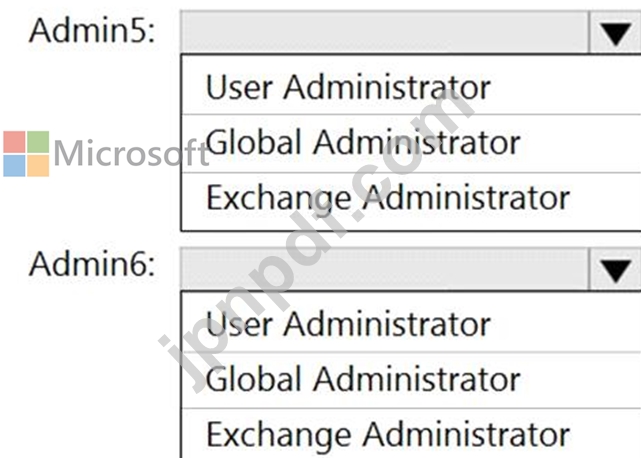Click the Admin6 gray combo box field
The image size is (641, 458).
384,269
